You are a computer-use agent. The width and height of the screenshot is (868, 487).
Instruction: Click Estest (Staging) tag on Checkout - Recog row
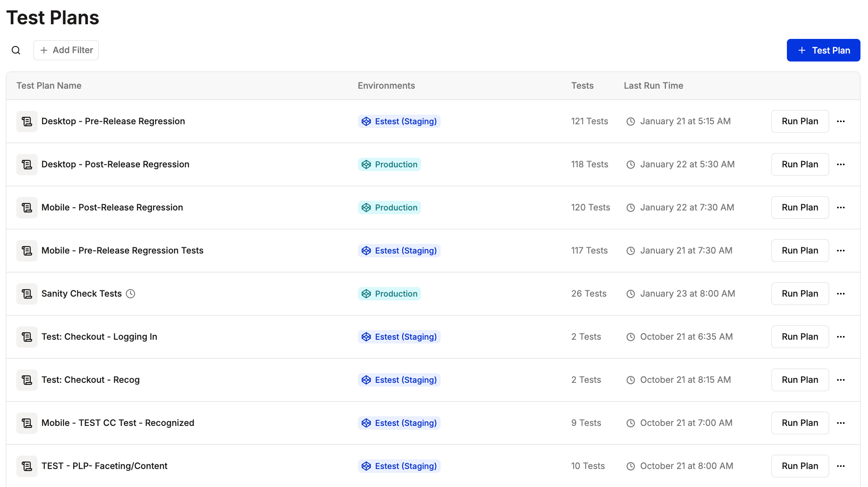[399, 380]
